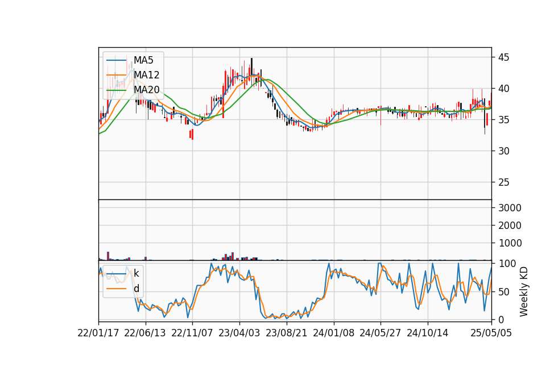Click the orange MA12 legend line sample
The image size is (546, 392).
[116, 75]
